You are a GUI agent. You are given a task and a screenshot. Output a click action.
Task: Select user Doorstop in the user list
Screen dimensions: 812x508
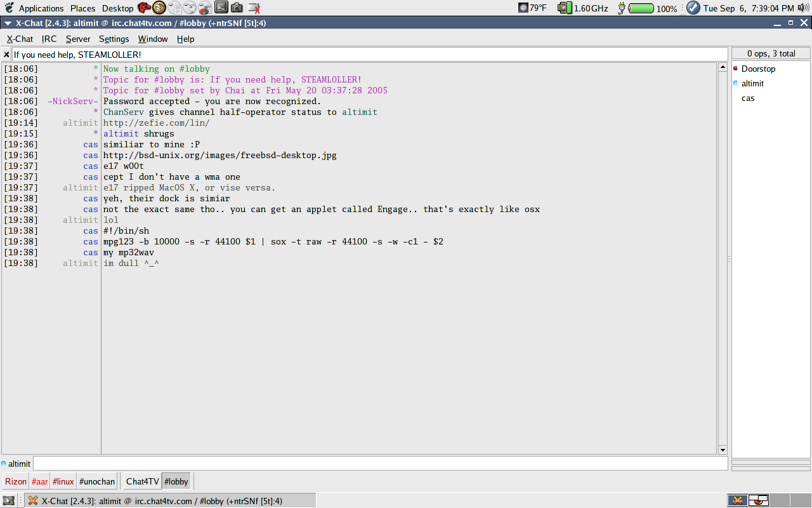(758, 69)
